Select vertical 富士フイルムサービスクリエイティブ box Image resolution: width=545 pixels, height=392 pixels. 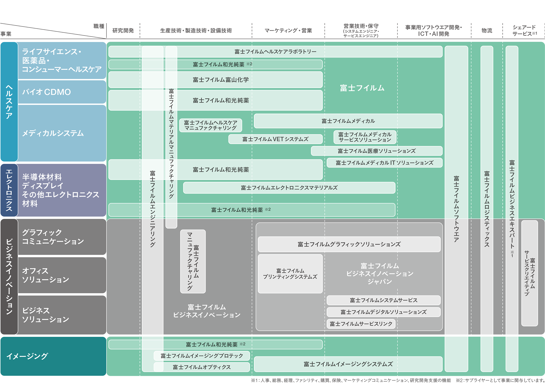coord(530,273)
